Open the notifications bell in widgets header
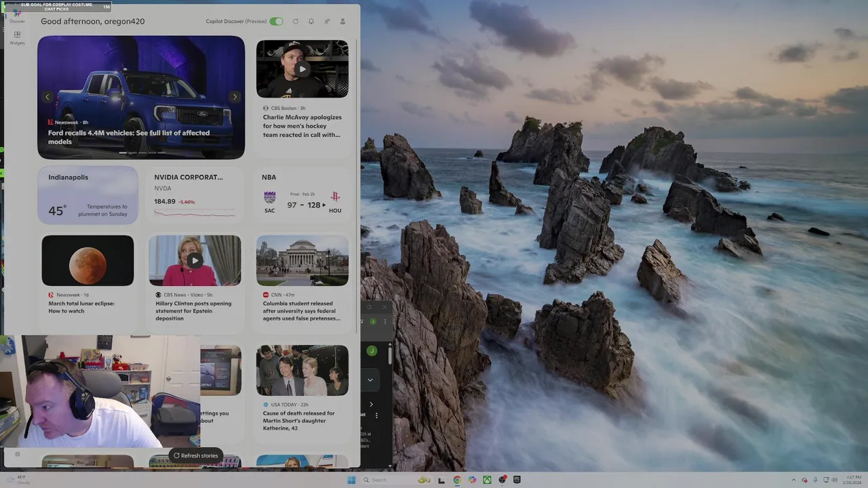Screen dimensions: 868x488 311,21
